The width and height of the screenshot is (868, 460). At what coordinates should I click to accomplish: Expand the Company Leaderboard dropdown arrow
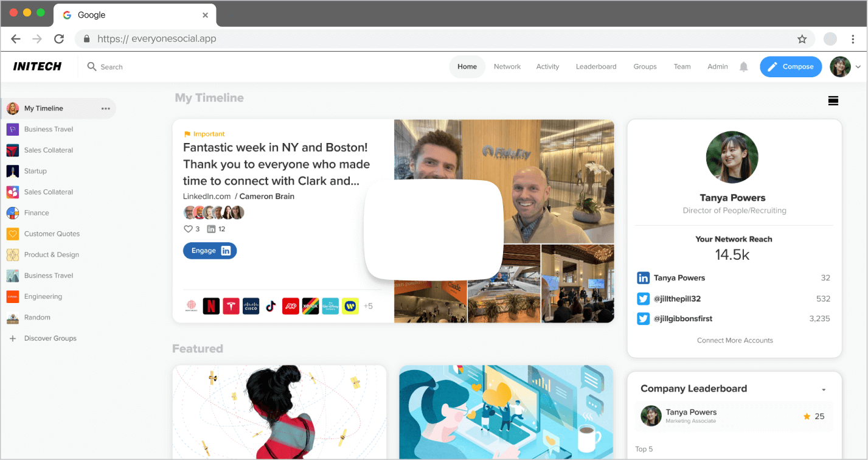(824, 389)
